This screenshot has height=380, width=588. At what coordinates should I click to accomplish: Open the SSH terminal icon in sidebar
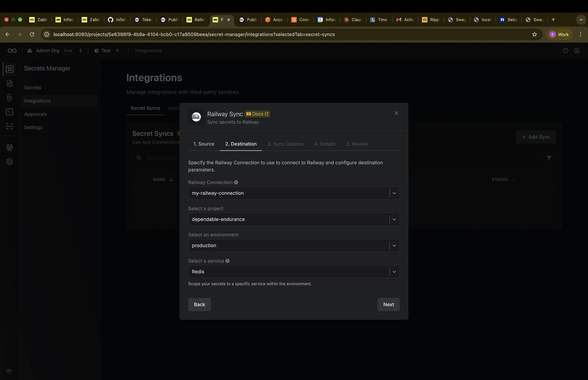[x=9, y=112]
